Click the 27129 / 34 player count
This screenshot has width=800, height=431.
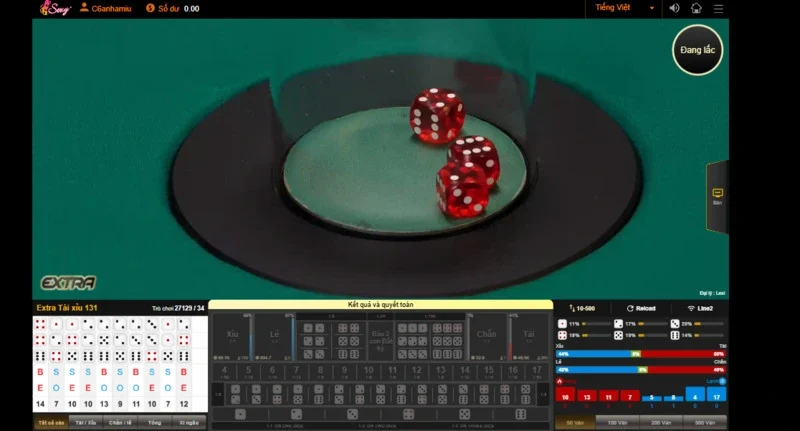(189, 308)
